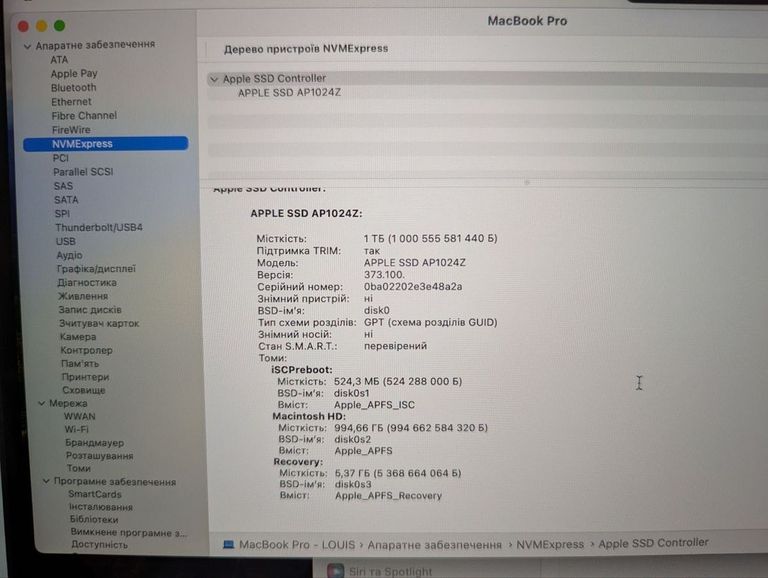
Task: Select Parallel SCSI in sidebar
Action: (x=83, y=172)
